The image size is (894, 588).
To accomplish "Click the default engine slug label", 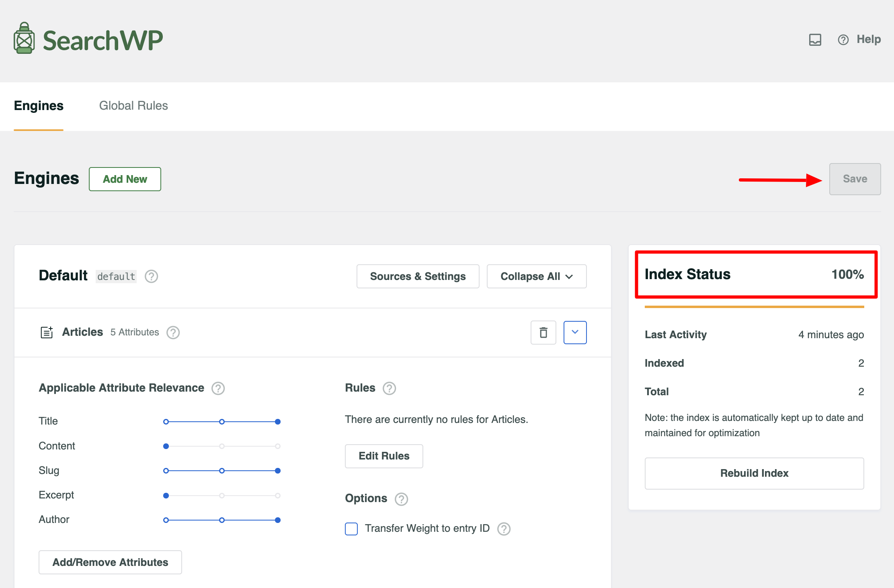I will point(116,276).
